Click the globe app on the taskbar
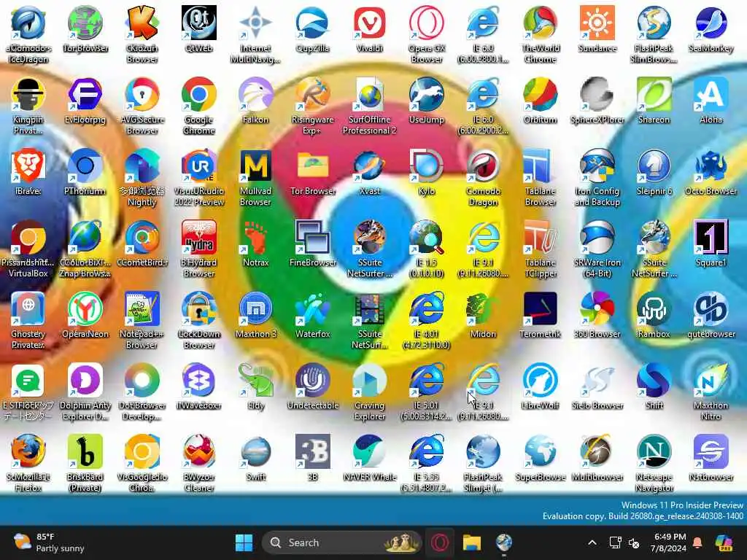This screenshot has width=747, height=560. coord(503,542)
